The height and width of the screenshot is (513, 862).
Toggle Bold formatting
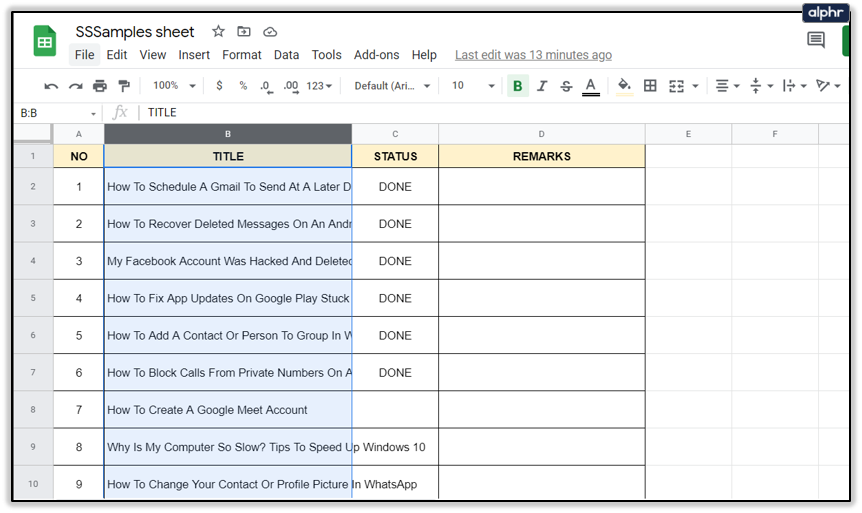[x=517, y=86]
